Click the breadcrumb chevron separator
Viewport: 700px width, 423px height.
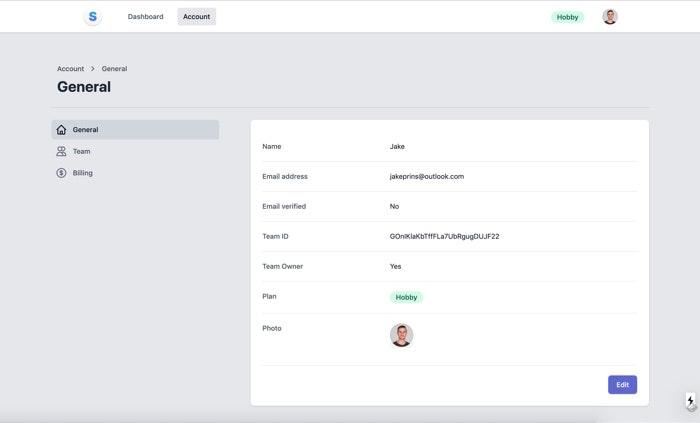point(93,69)
